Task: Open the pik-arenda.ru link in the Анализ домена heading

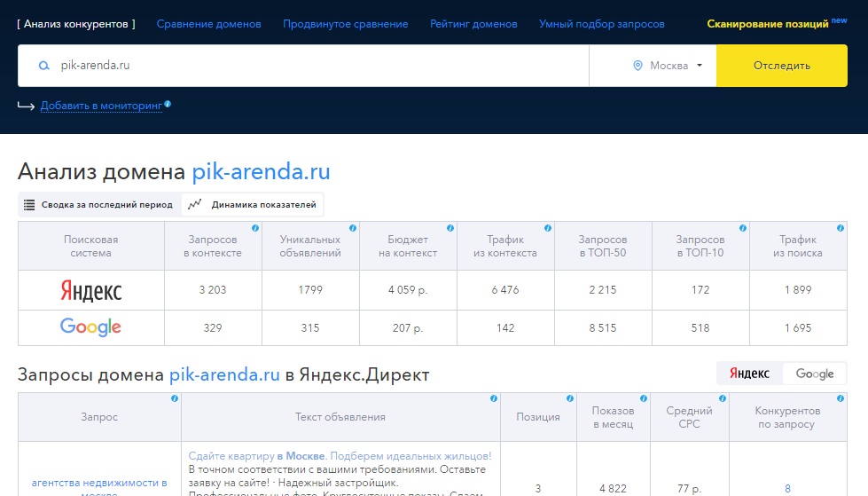Action: (x=261, y=171)
